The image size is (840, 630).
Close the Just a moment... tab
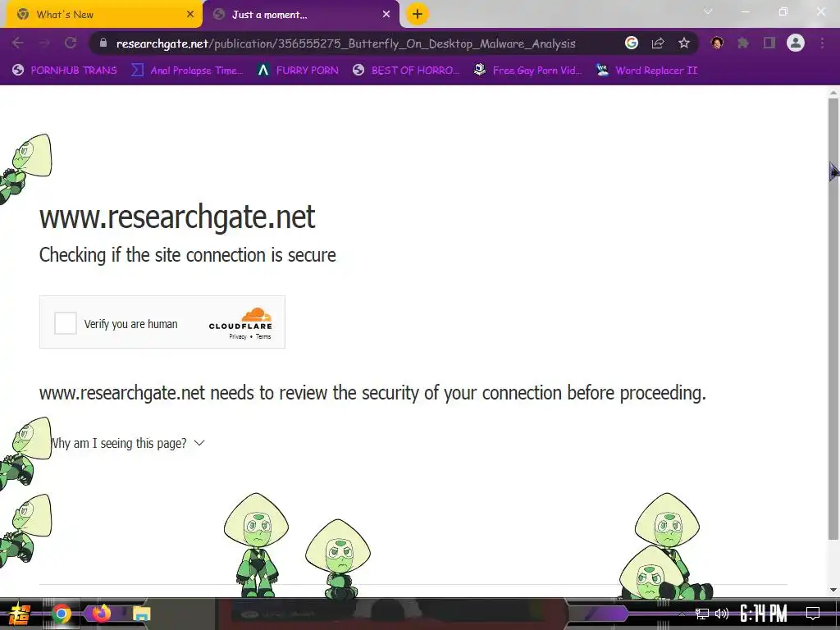[386, 15]
